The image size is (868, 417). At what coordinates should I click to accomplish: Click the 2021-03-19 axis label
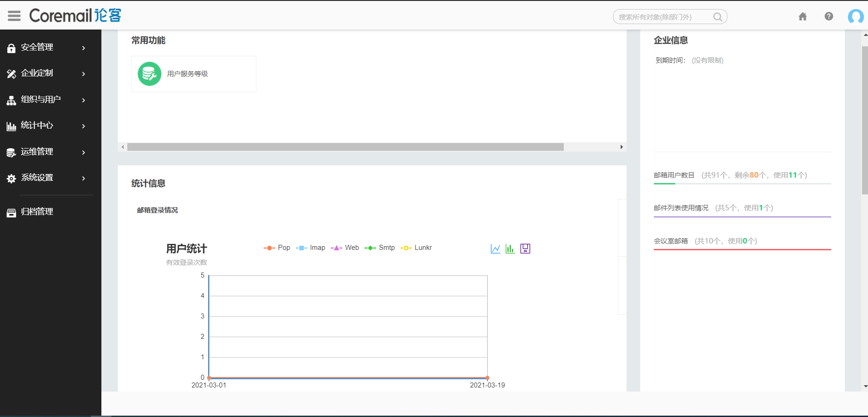(x=487, y=385)
